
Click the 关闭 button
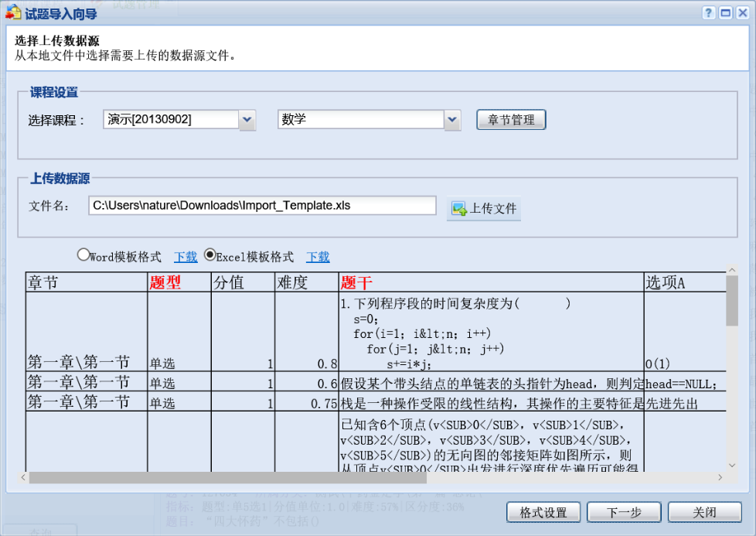point(704,512)
